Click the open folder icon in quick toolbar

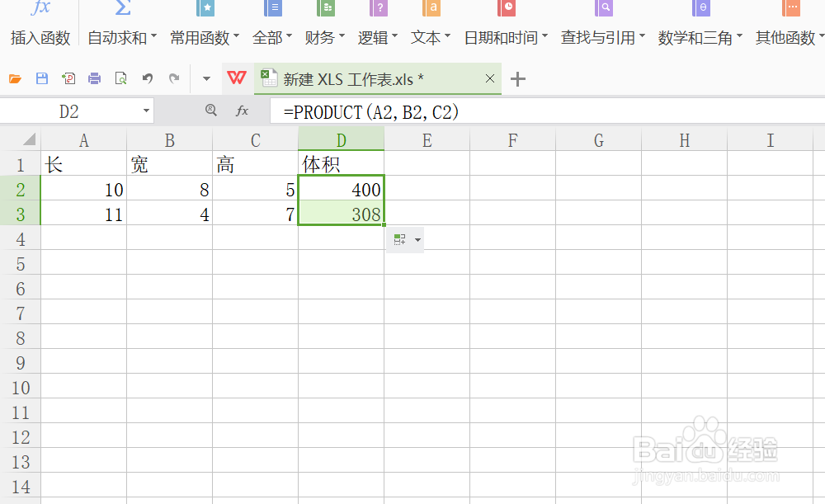tap(15, 79)
